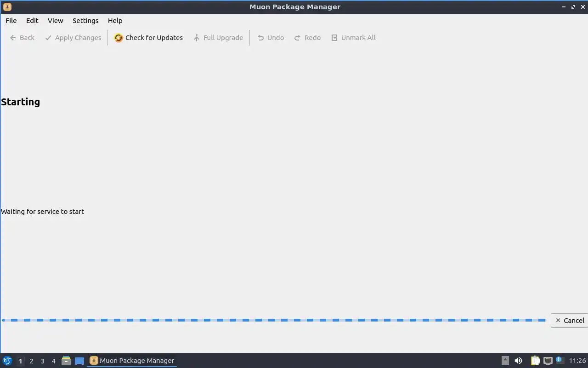Open the File menu
The width and height of the screenshot is (588, 368).
pyautogui.click(x=11, y=21)
